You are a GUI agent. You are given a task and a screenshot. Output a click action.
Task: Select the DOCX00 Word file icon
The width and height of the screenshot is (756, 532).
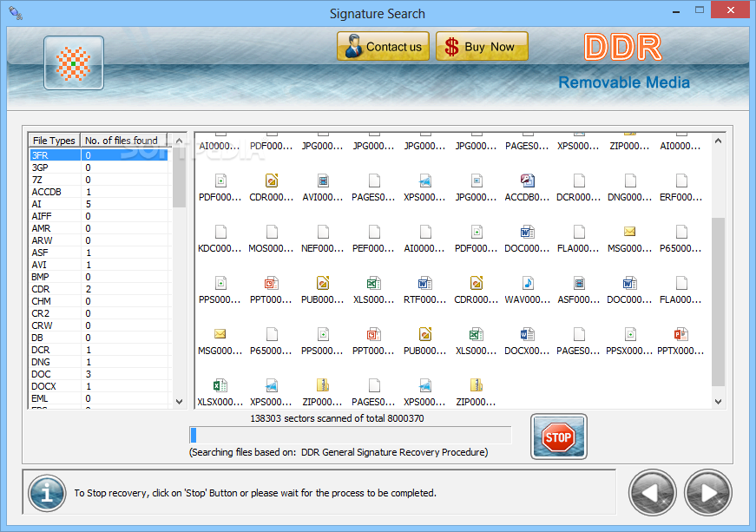click(x=528, y=334)
